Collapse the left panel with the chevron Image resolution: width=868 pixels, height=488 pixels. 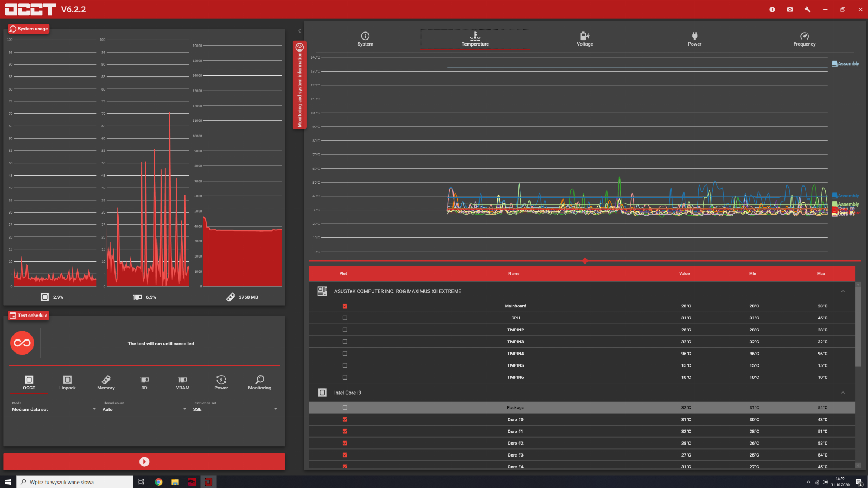coord(299,31)
